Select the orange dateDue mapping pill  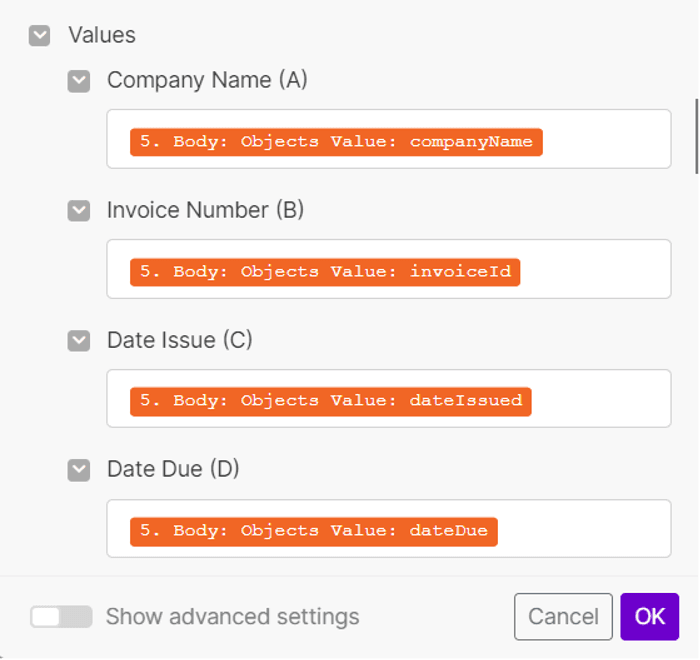coord(313,530)
